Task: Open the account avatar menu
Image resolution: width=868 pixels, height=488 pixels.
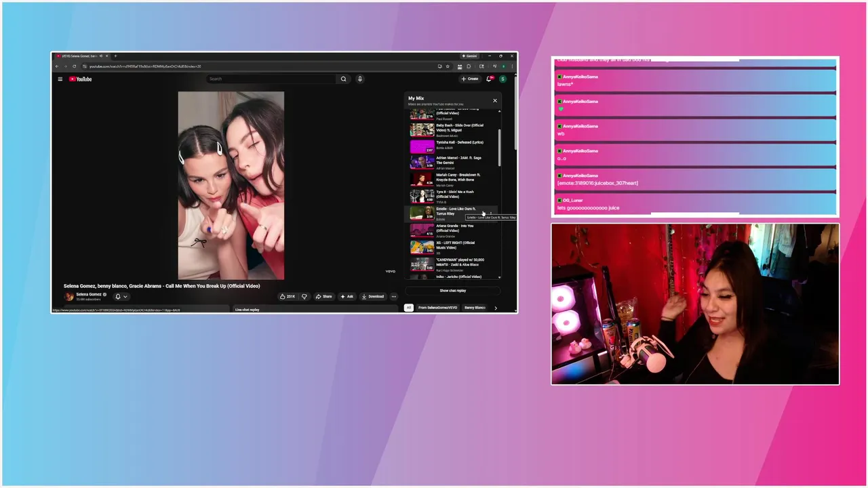Action: click(x=502, y=79)
